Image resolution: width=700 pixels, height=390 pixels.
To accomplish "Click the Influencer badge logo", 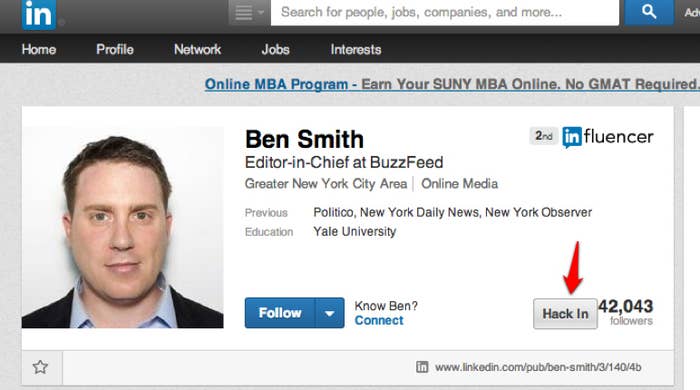I will [x=608, y=137].
